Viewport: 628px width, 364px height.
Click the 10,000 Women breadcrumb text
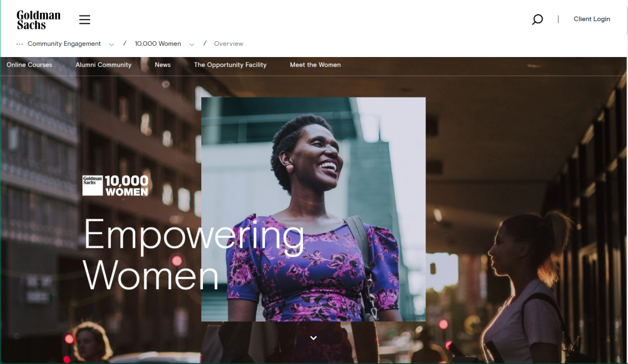pos(158,44)
